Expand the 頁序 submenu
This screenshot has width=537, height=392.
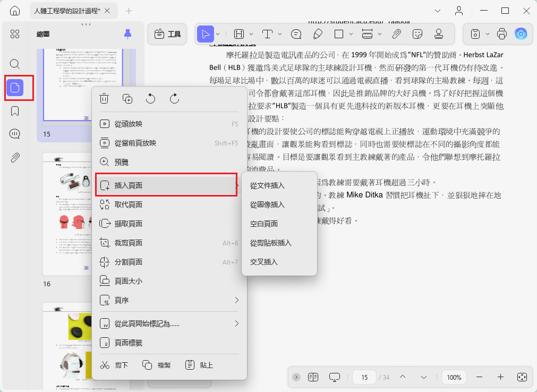(169, 300)
